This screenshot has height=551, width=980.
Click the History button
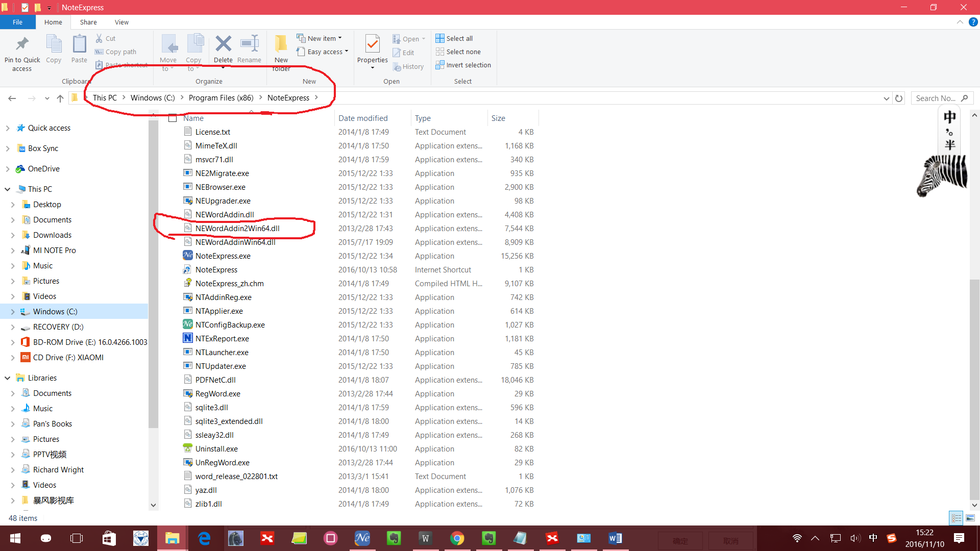pos(408,66)
